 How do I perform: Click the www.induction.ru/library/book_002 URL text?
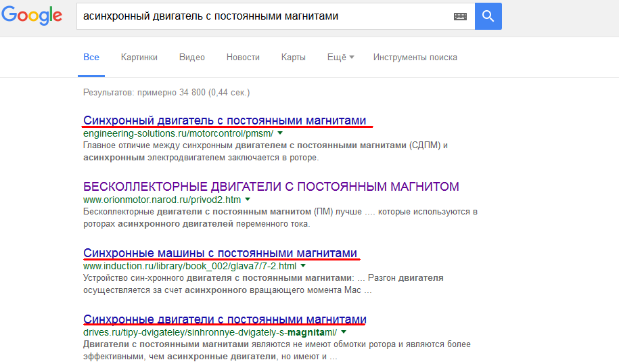[x=189, y=266]
